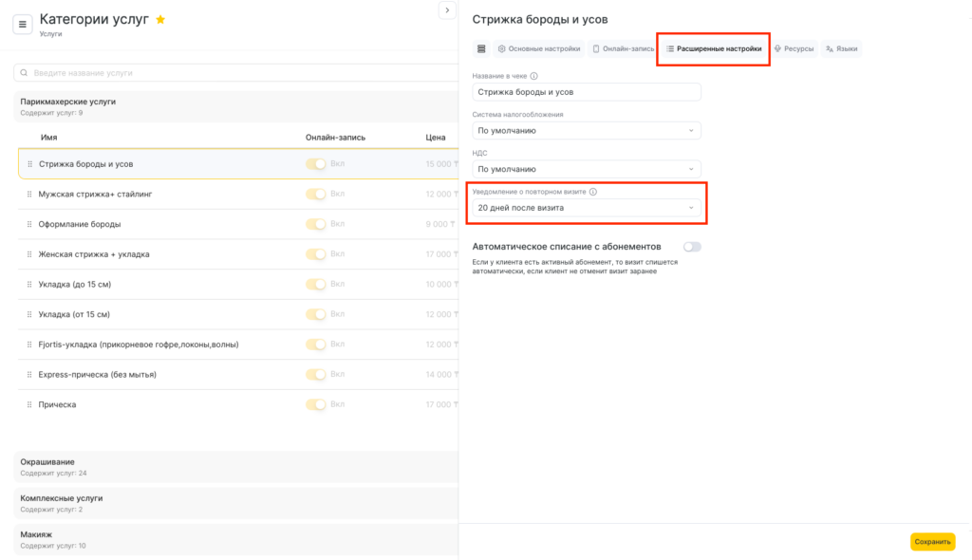Open the Система налогообложения dropdown
The width and height of the screenshot is (972, 560).
click(x=587, y=130)
